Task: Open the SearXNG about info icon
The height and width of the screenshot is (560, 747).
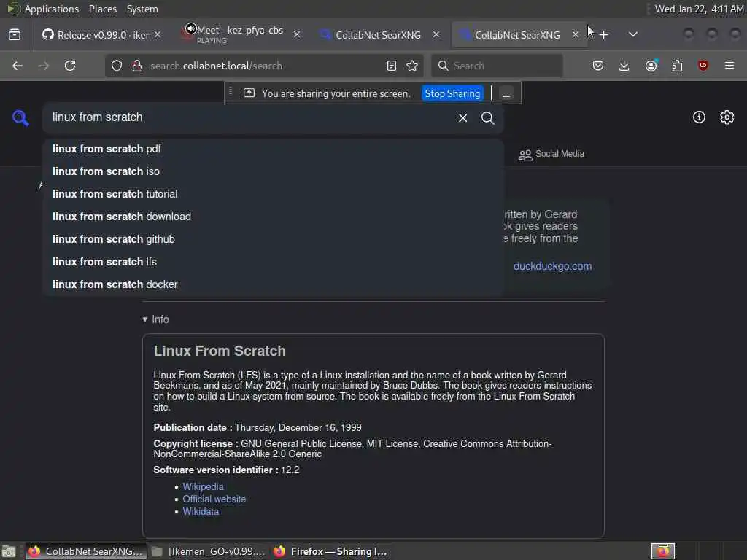Action: tap(699, 117)
